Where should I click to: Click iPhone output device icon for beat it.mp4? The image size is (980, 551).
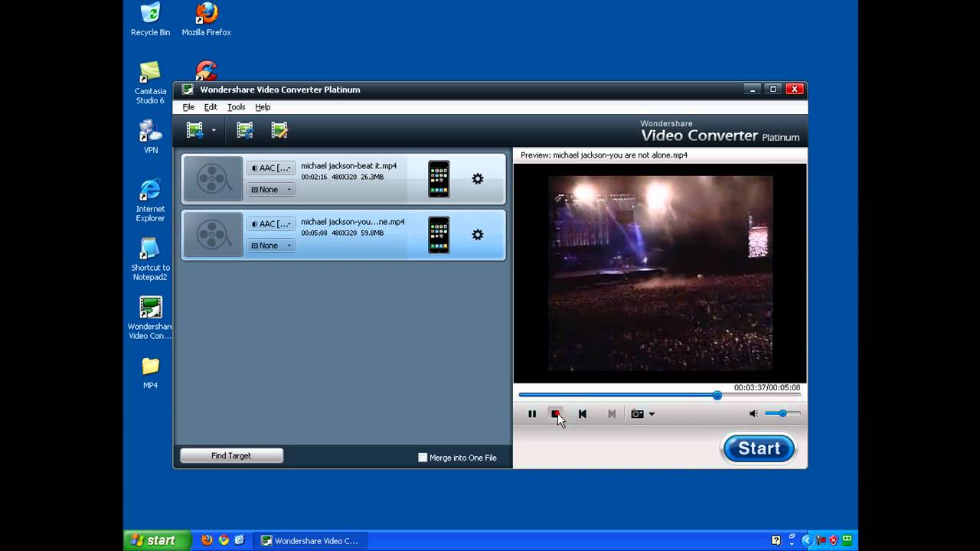[x=439, y=179]
